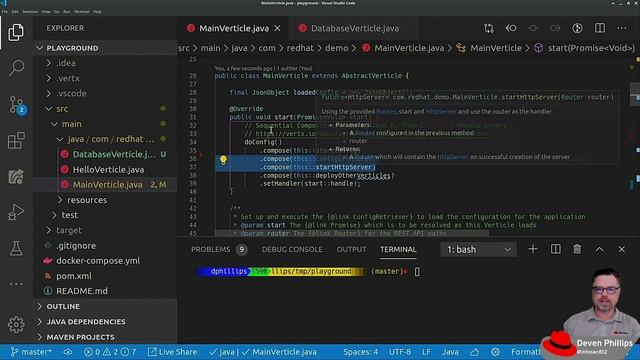
Task: Open Source Control view with 2 badge
Action: pos(17,105)
